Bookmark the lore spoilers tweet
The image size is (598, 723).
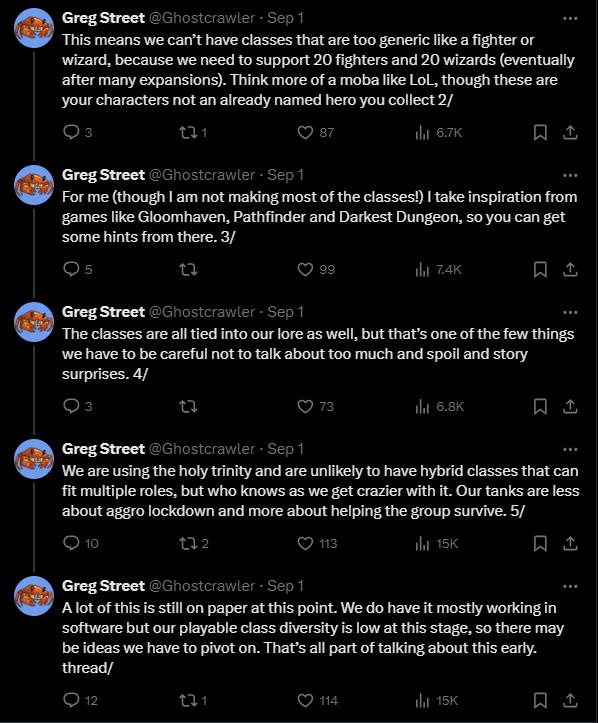tap(540, 406)
